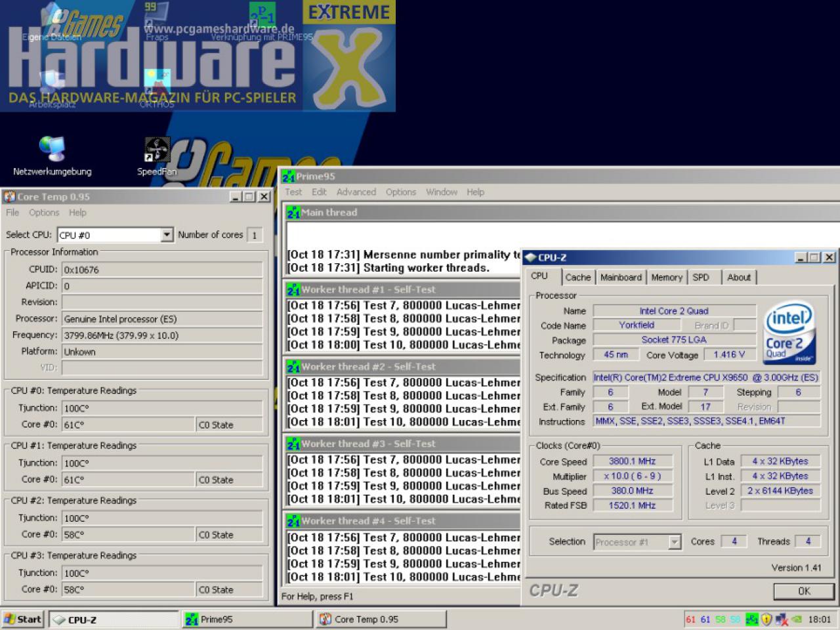Click the disconnected network tray icon
Image resolution: width=840 pixels, height=630 pixels.
pos(781,619)
